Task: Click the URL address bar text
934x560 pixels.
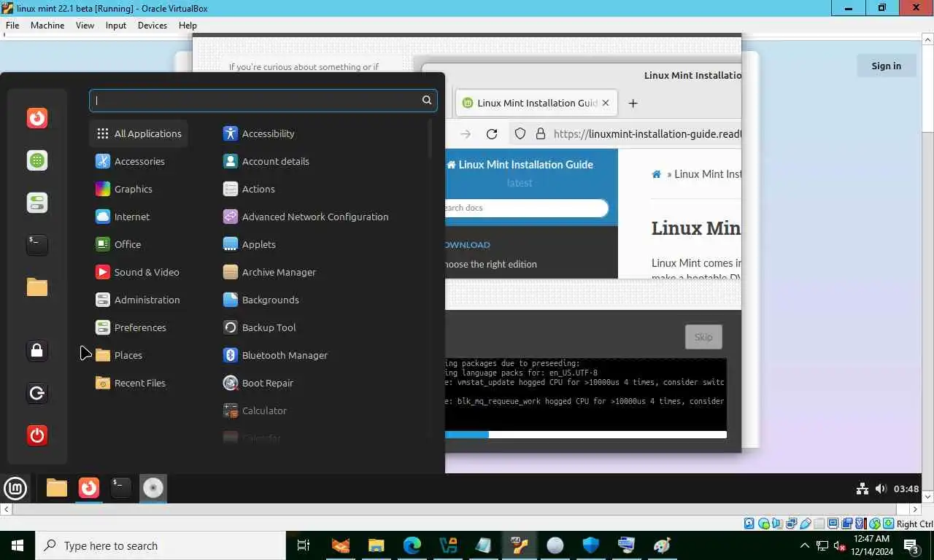Action: [x=647, y=134]
